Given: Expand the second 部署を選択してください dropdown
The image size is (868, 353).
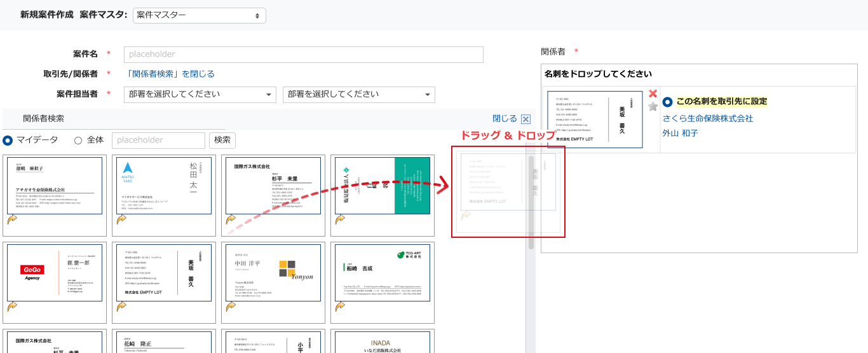Looking at the screenshot, I should [x=358, y=95].
